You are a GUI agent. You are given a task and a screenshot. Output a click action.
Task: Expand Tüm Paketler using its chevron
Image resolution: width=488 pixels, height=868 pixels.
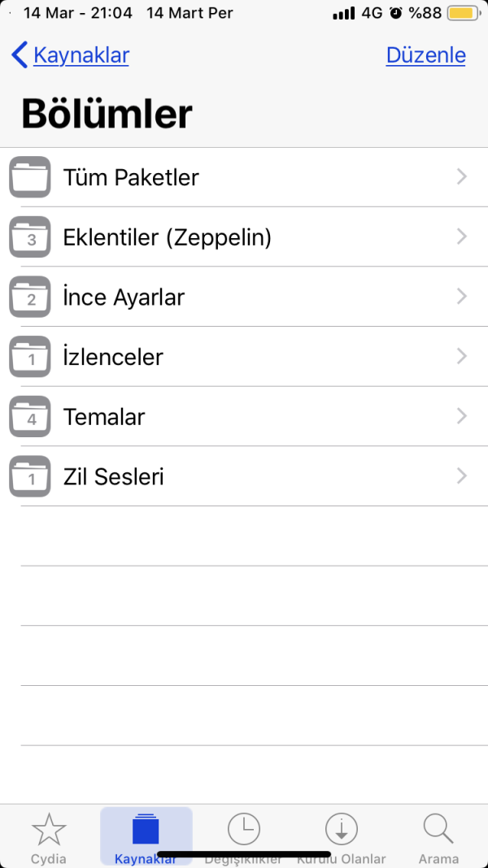pyautogui.click(x=462, y=177)
